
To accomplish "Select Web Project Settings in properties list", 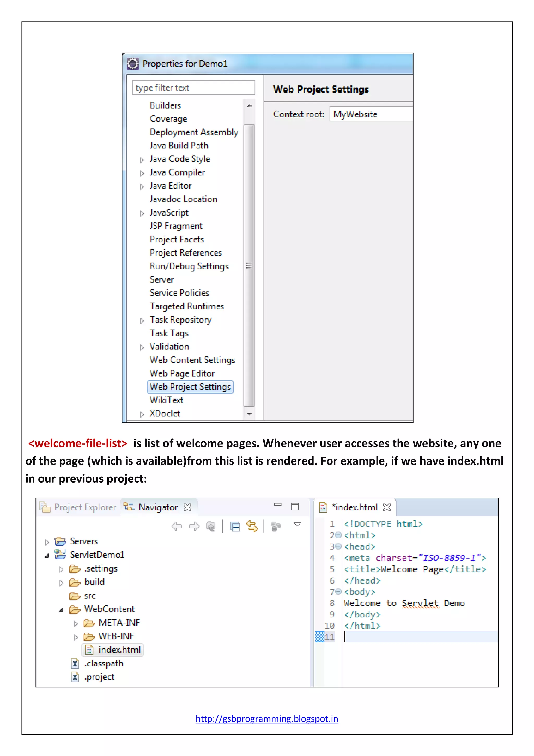I will [x=190, y=386].
